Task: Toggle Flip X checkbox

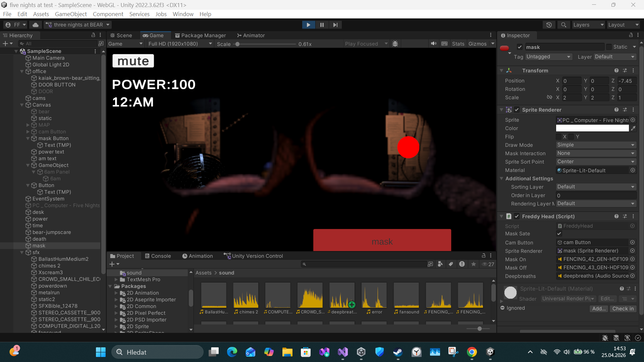Action: click(558, 137)
